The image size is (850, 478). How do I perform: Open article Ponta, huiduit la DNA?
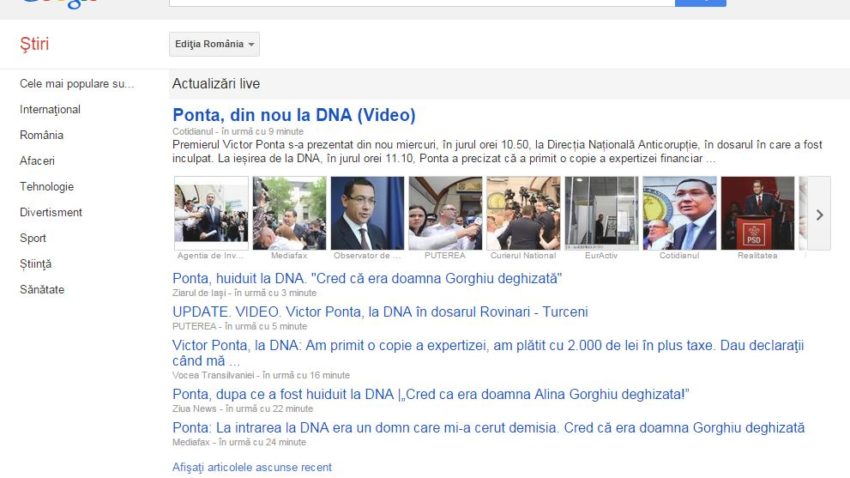[367, 279]
